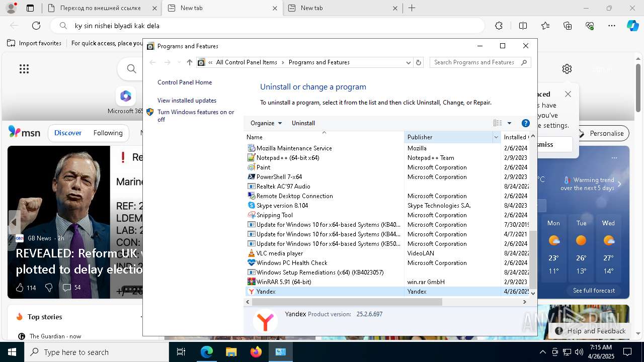
Task: Open the taskbar clock and date
Action: (601, 352)
